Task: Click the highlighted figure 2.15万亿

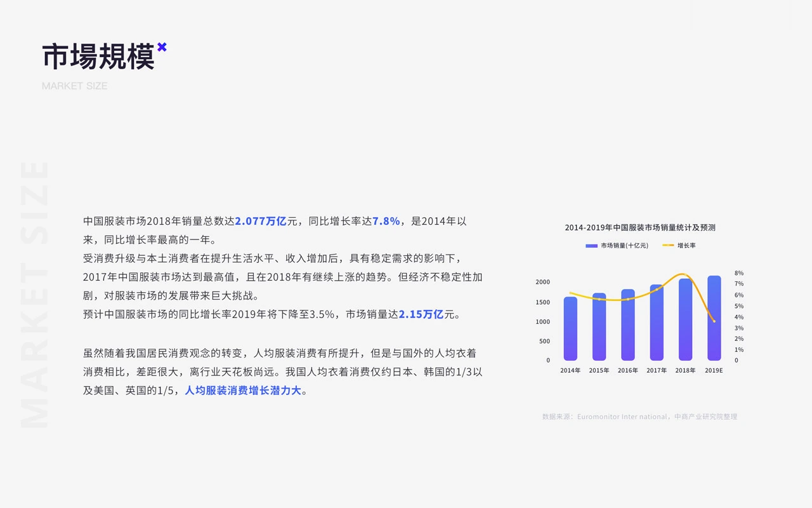Action: [x=421, y=314]
